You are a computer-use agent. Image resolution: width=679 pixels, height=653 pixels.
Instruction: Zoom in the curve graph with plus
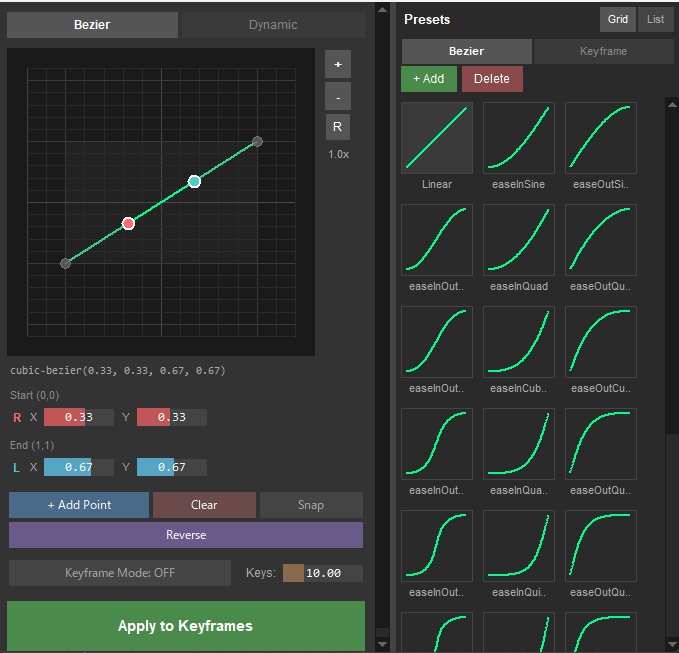[338, 65]
